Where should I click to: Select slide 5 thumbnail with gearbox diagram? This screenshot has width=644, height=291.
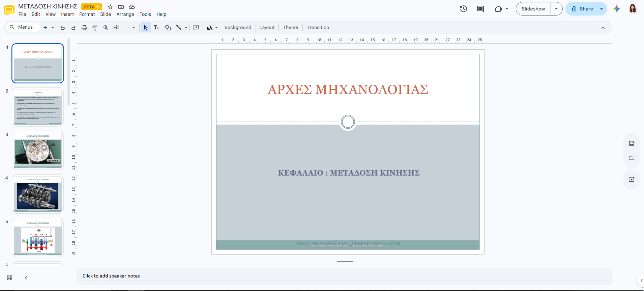point(38,237)
